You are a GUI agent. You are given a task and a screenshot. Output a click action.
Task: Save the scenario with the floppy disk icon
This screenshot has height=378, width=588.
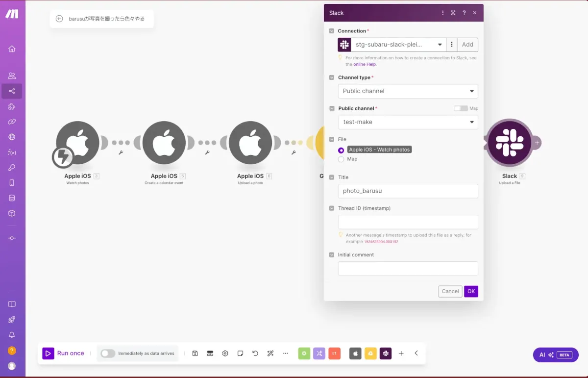(x=195, y=353)
